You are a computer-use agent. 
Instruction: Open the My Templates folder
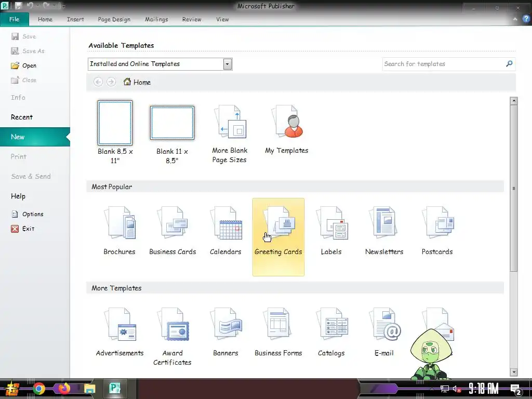click(286, 130)
